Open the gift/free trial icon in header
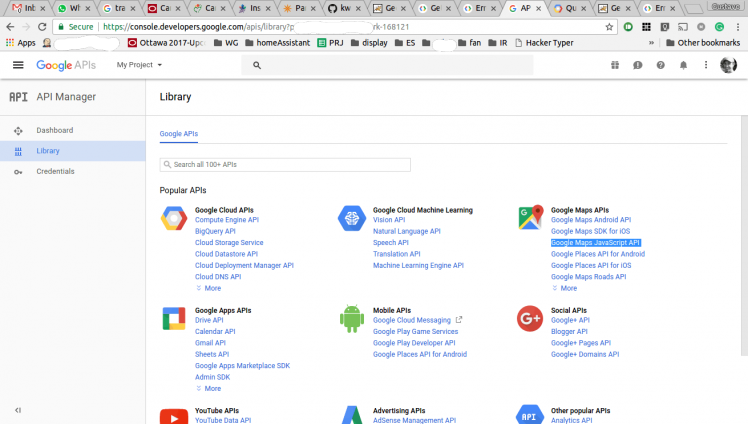Screen dimensions: 748x424 615,65
